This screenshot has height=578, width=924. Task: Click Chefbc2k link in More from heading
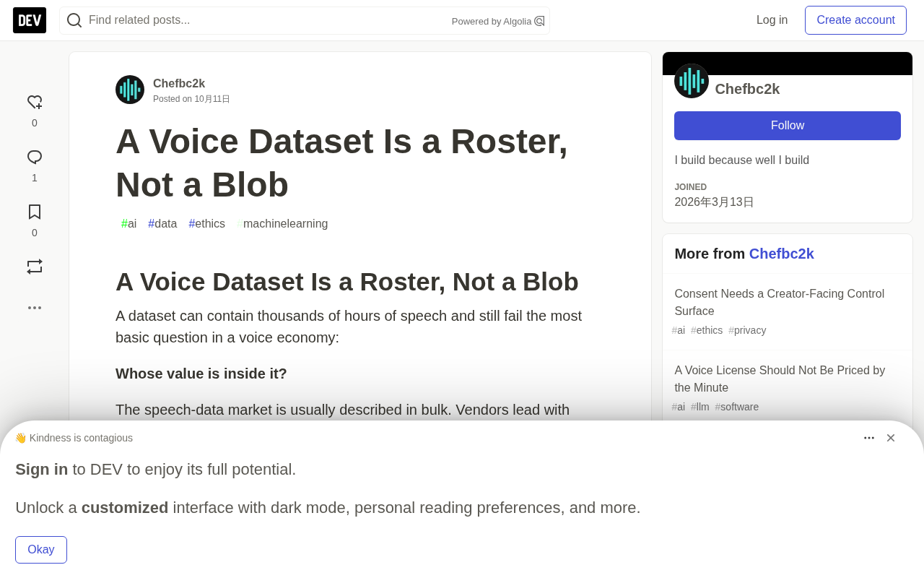(x=781, y=254)
